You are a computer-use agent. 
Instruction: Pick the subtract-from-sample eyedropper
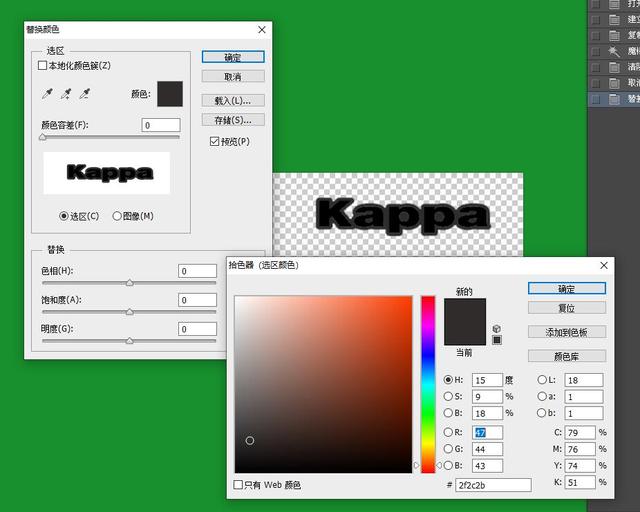(84, 94)
